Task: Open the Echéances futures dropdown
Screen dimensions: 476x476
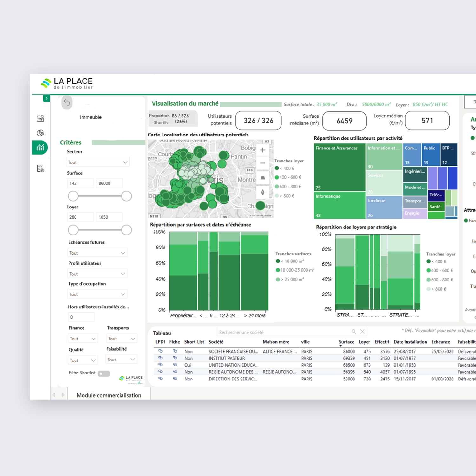Action: pyautogui.click(x=97, y=253)
